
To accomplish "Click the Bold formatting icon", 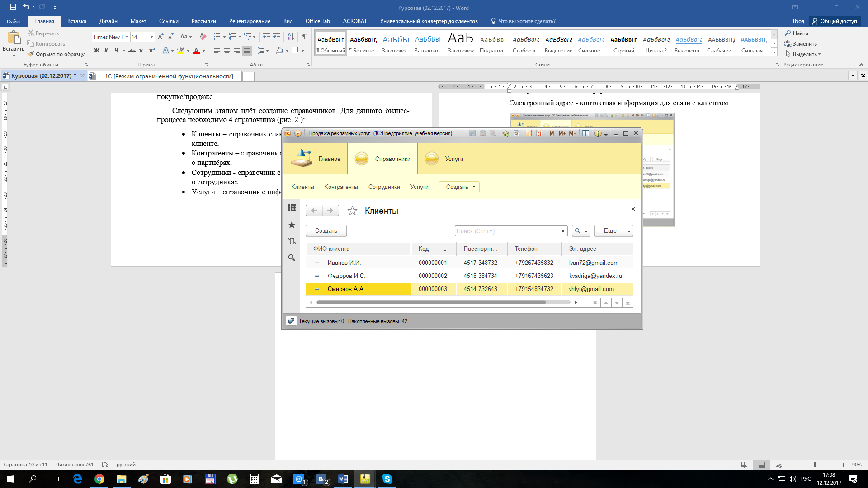I will pyautogui.click(x=96, y=51).
